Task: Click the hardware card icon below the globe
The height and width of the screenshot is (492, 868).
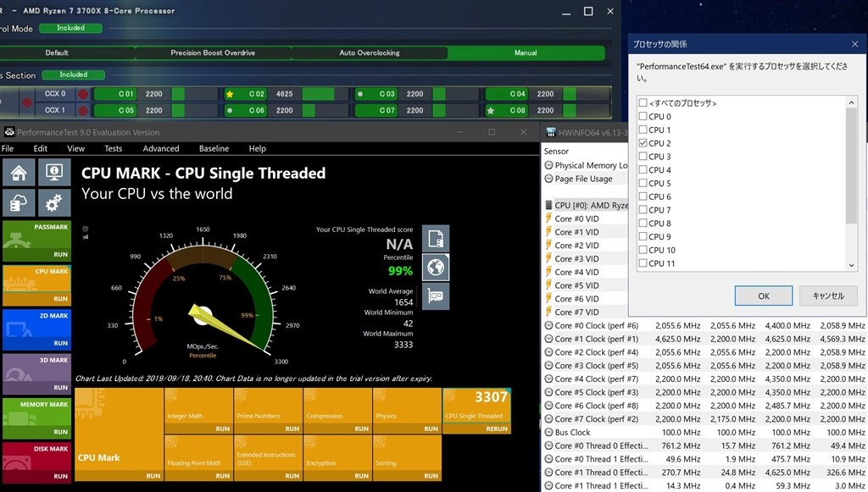Action: [x=436, y=296]
